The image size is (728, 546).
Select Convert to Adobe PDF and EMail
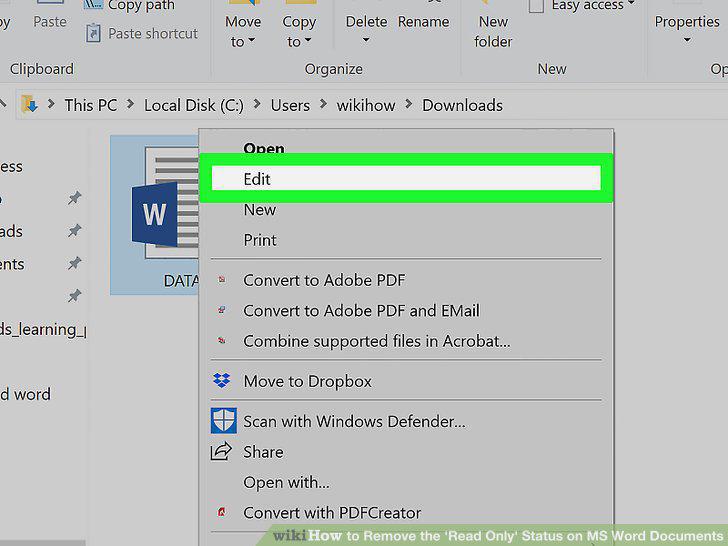coord(361,311)
